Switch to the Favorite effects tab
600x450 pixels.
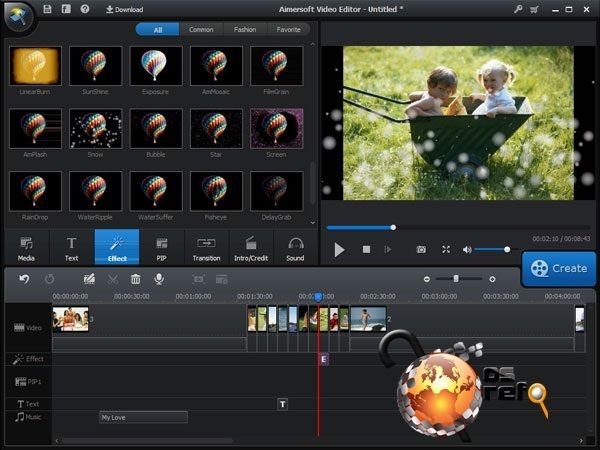tap(289, 29)
